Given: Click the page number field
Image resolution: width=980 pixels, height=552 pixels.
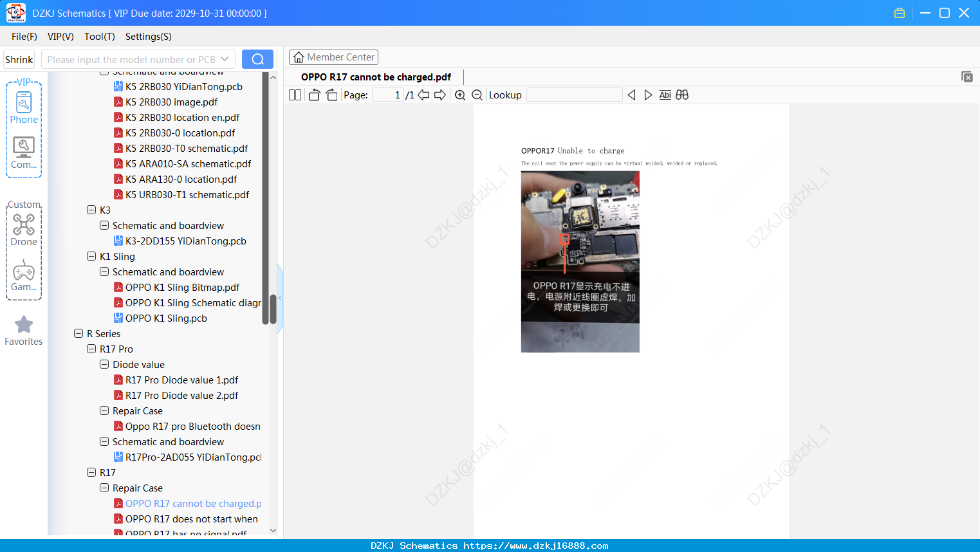Looking at the screenshot, I should point(387,95).
